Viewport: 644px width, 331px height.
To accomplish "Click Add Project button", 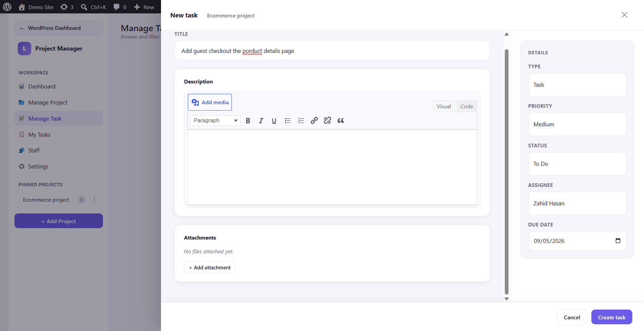I will pyautogui.click(x=59, y=221).
